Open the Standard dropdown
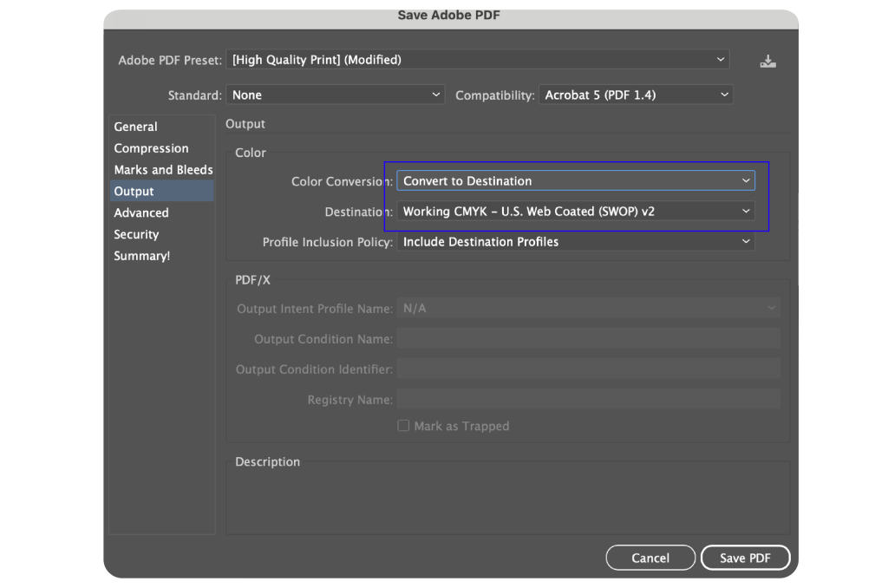This screenshot has width=888, height=588. coord(336,95)
